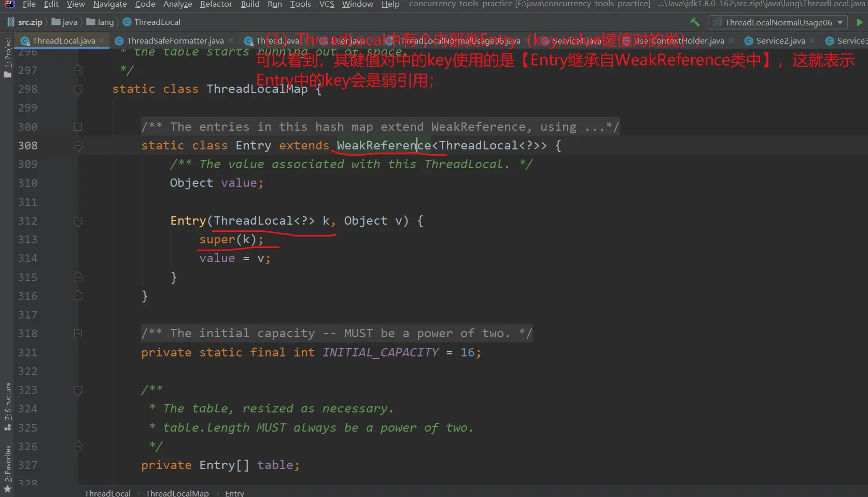Open the Structure tool window sidebar

click(8, 406)
